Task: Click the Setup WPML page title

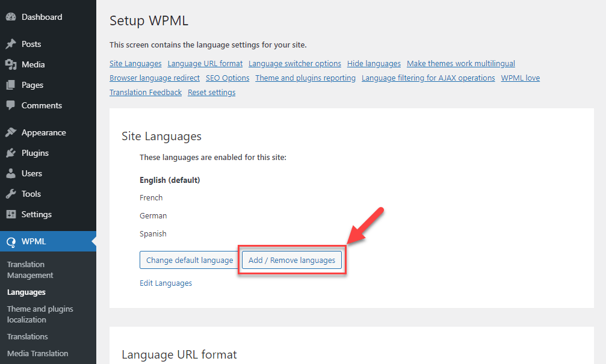Action: (x=149, y=21)
